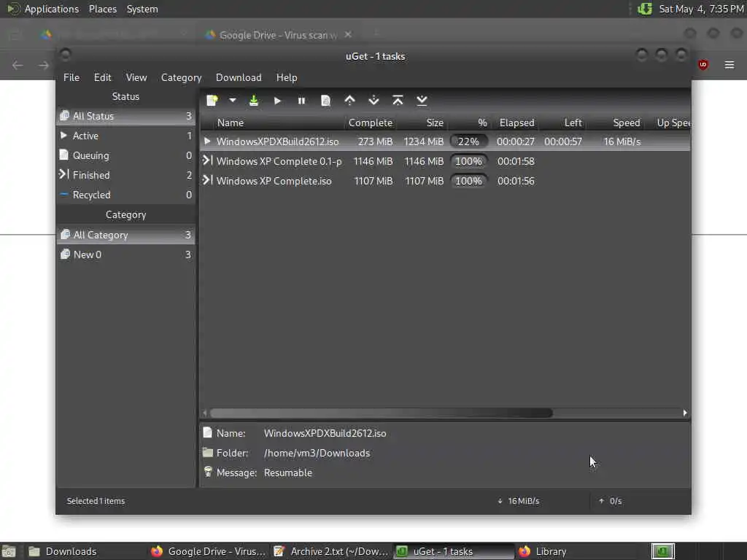The image size is (747, 560).
Task: Click the Speed column header
Action: (616, 122)
